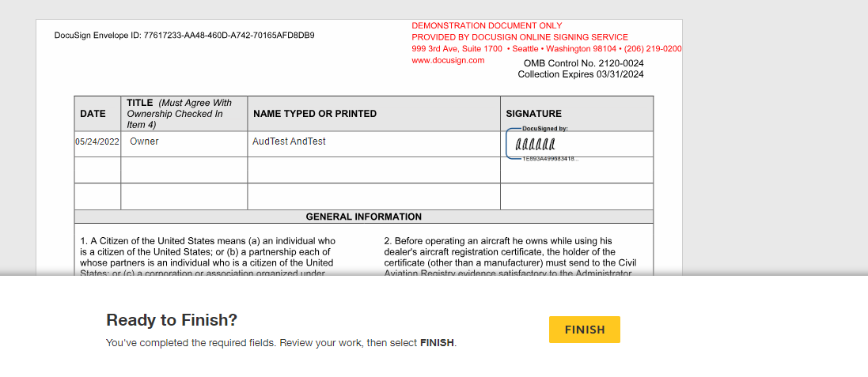Viewport: 868px width, 377px height.
Task: Click the DEMONSTRATION DOCUMENT ONLY red notice
Action: (x=487, y=26)
